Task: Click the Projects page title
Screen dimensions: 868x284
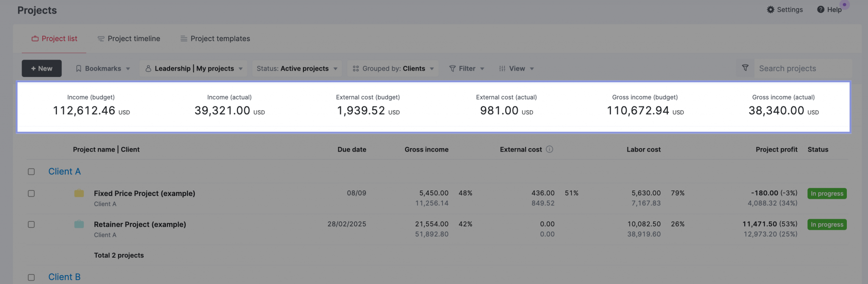Action: pyautogui.click(x=37, y=10)
